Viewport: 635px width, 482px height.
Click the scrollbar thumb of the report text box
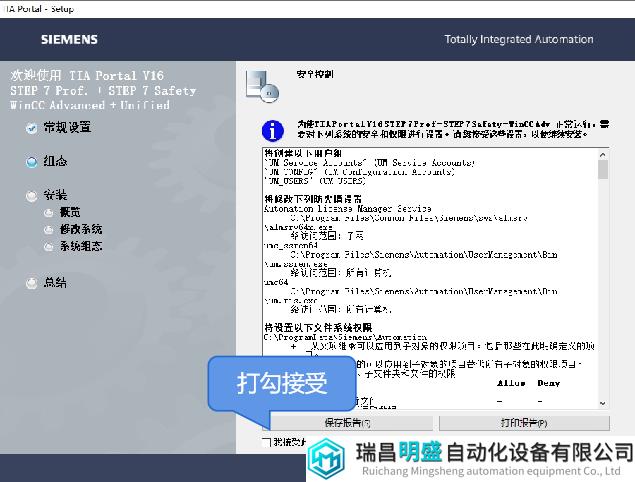(603, 169)
